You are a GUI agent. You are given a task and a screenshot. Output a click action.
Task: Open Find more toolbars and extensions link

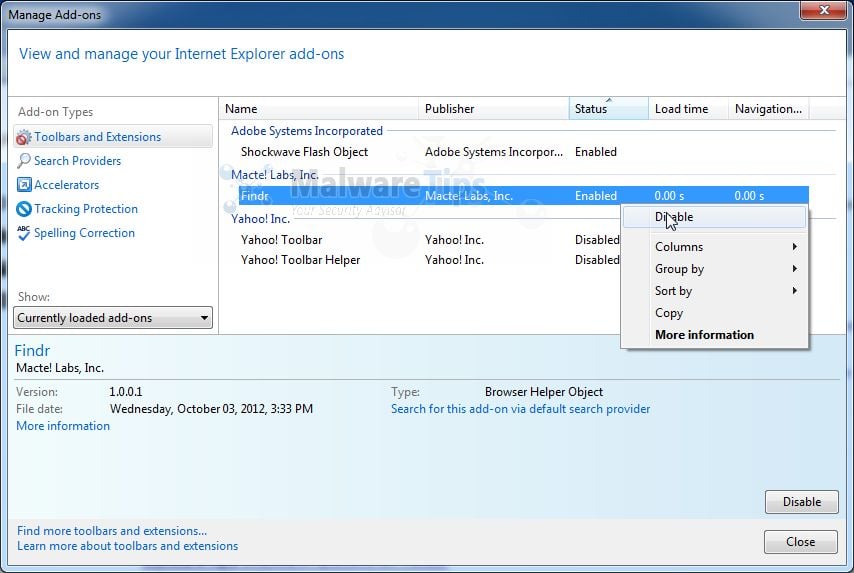tap(112, 531)
